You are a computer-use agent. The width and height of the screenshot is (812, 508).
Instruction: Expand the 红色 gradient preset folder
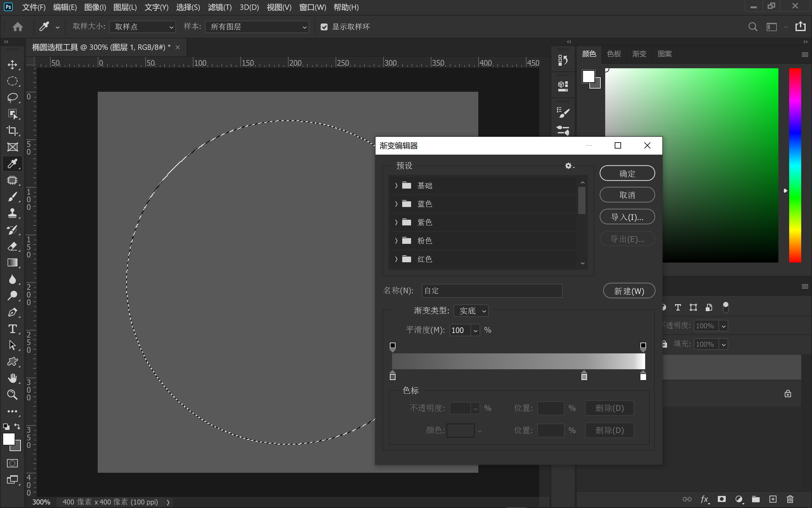[396, 259]
